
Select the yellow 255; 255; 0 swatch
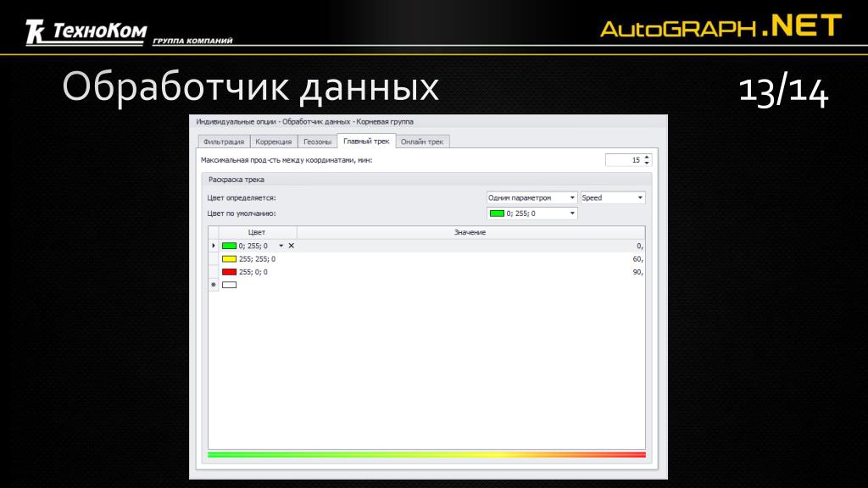(229, 259)
